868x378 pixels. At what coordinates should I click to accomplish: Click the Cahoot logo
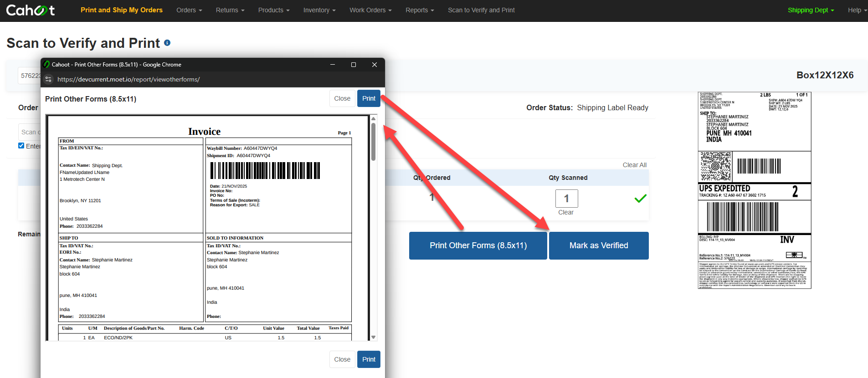[x=31, y=10]
